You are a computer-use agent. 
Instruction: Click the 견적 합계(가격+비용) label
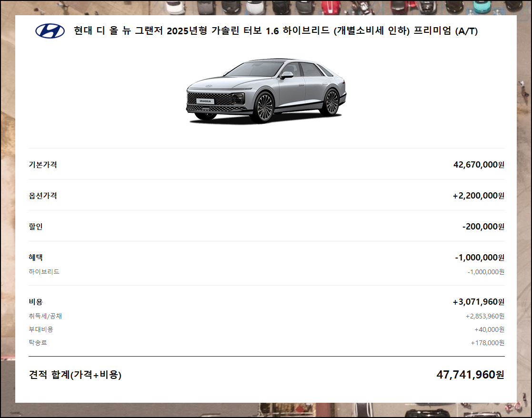tap(75, 375)
